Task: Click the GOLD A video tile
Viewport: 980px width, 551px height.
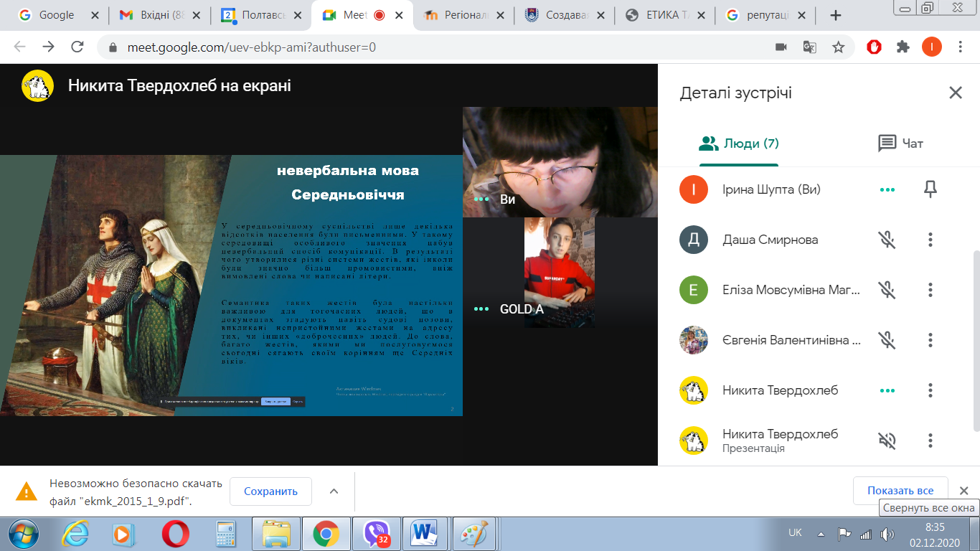Action: [560, 273]
